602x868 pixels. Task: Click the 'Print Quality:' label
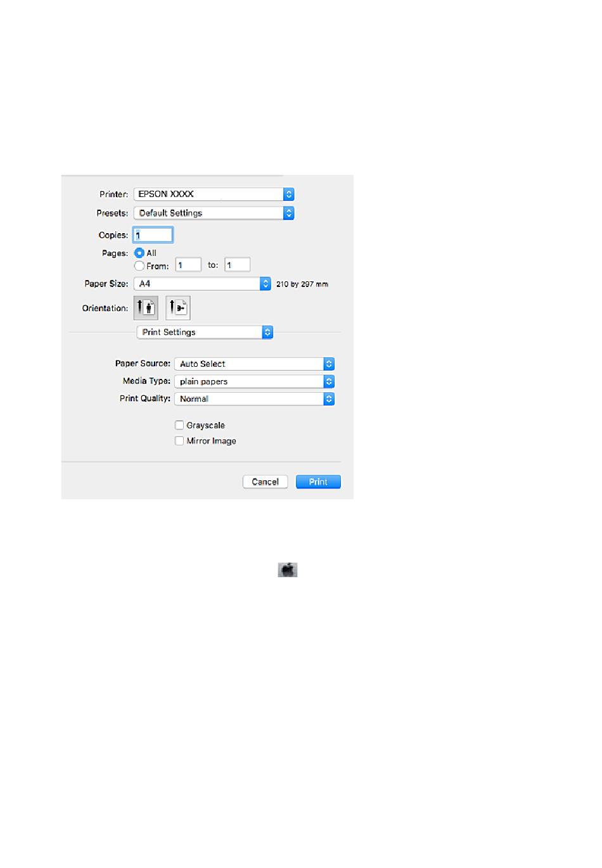(145, 399)
